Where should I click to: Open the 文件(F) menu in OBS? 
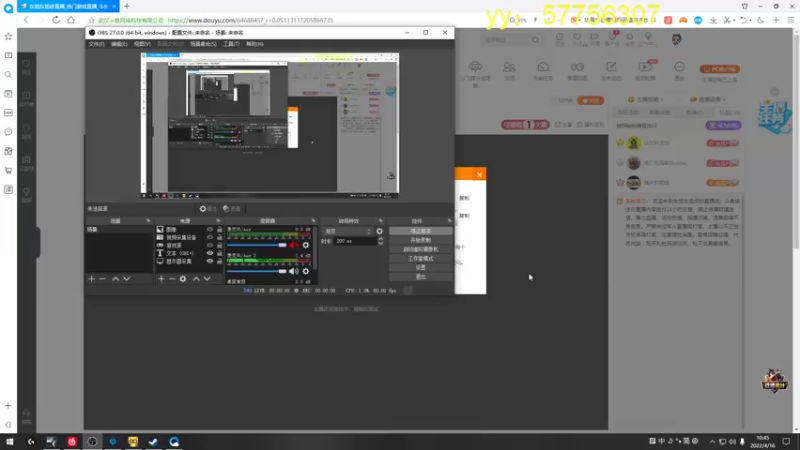(x=96, y=44)
